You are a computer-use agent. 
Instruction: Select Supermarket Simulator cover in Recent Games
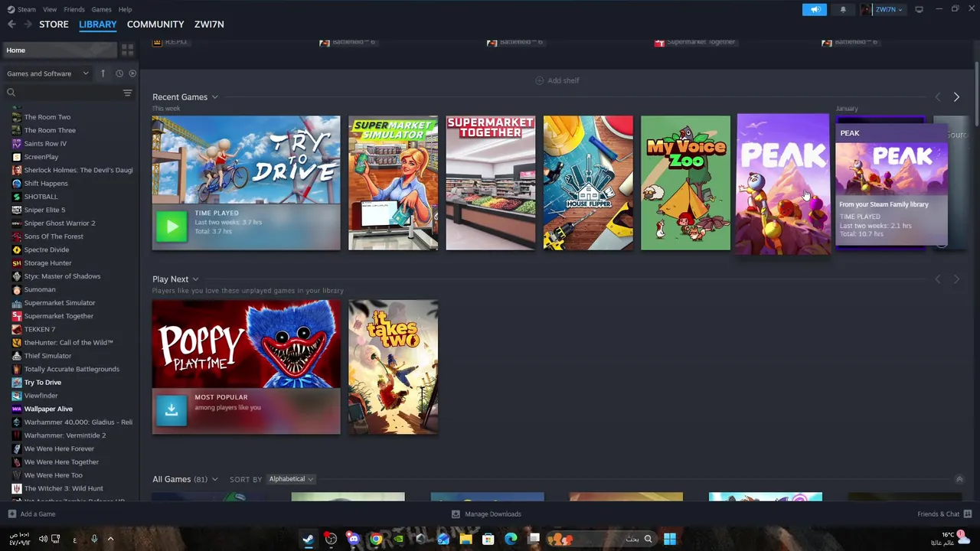pos(393,183)
